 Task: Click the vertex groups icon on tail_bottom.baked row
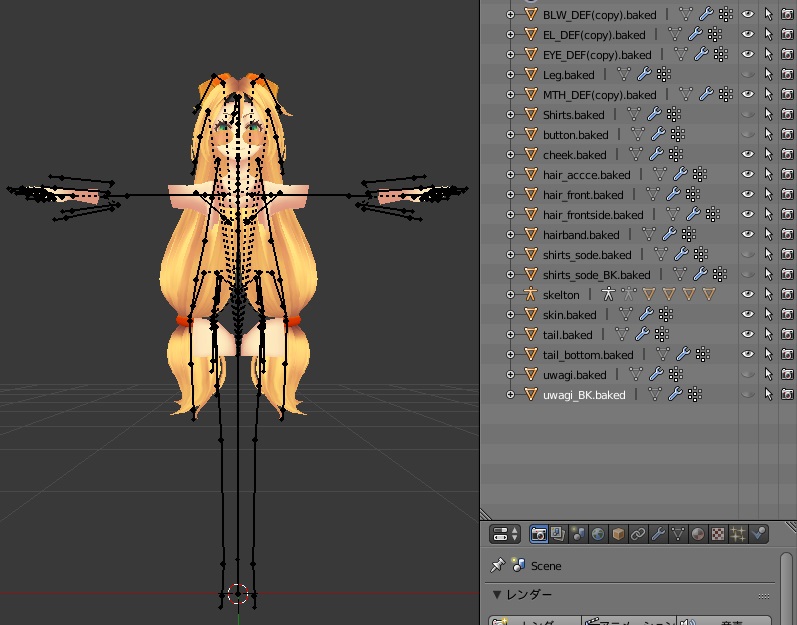click(702, 354)
